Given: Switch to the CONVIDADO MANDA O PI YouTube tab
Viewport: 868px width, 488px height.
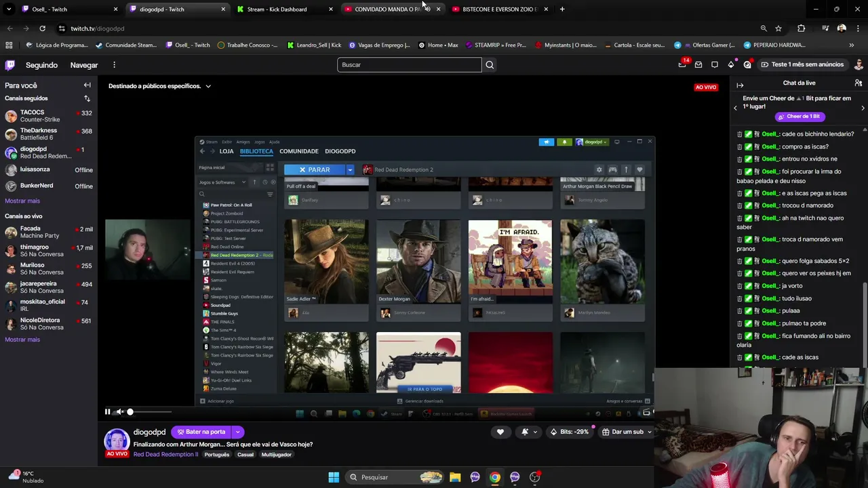Looking at the screenshot, I should point(393,9).
